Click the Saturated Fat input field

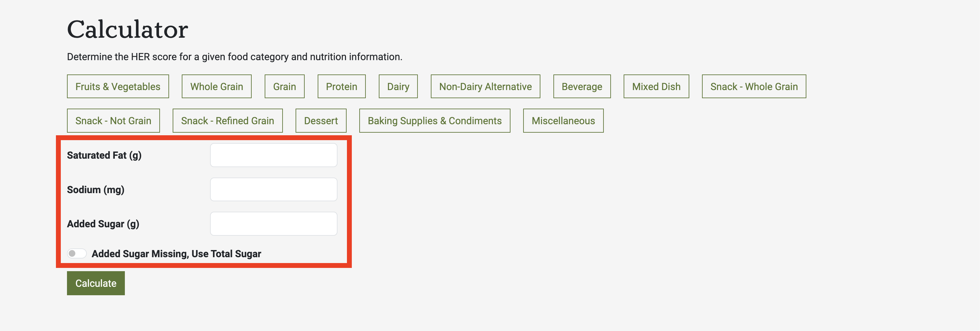[273, 155]
